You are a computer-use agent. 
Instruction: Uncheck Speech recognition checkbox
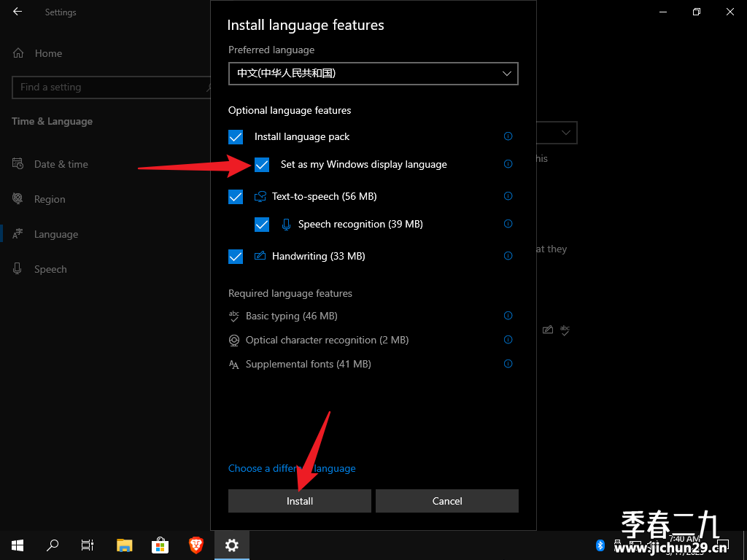[x=262, y=225]
